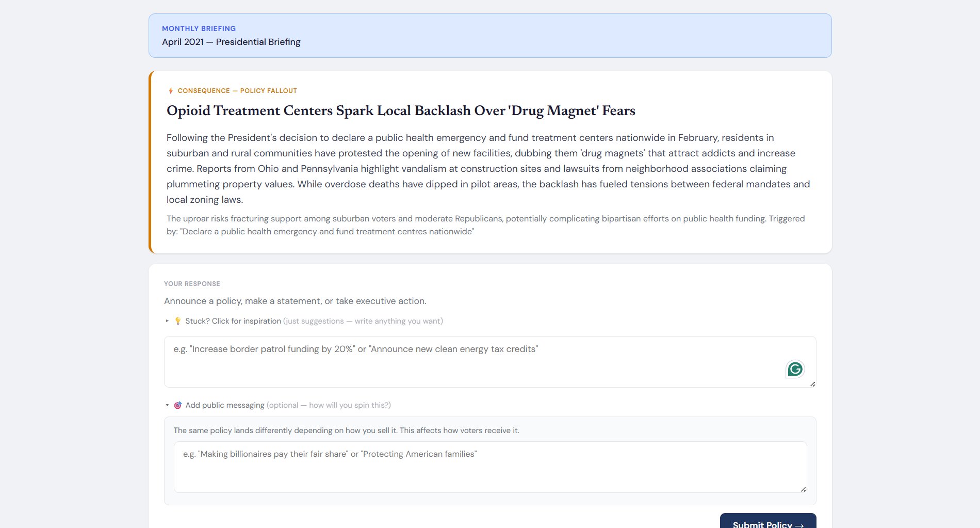Viewport: 980px width, 528px height.
Task: Click the hint about how voters receive policy
Action: [346, 430]
